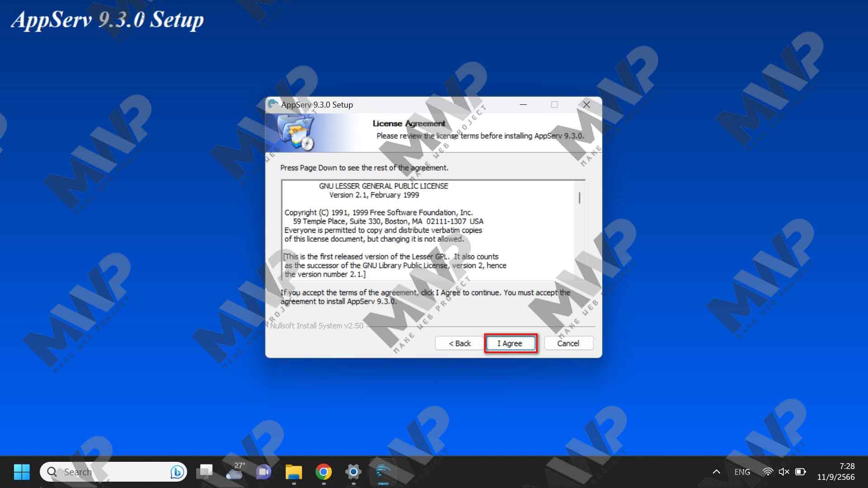
Task: Open File Explorer from the taskbar
Action: (x=294, y=472)
